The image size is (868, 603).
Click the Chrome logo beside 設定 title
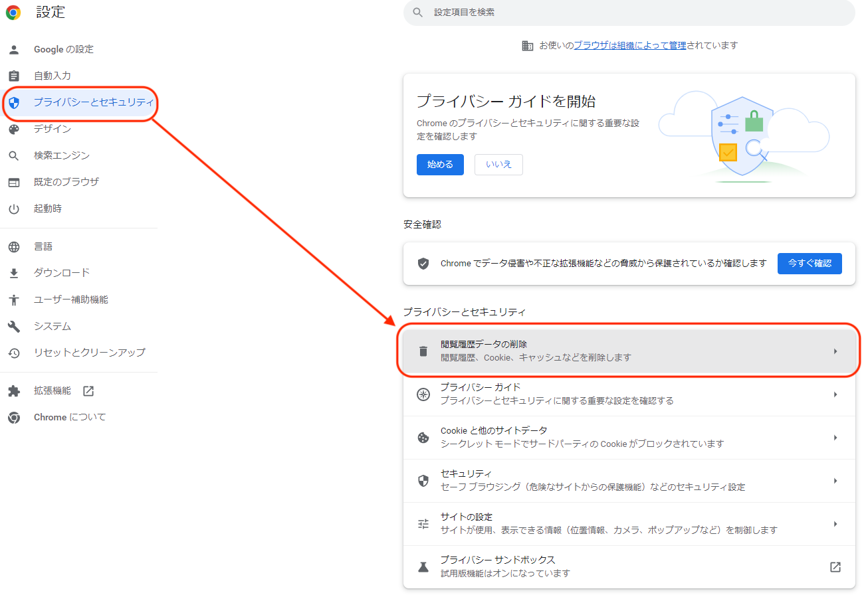(x=13, y=12)
